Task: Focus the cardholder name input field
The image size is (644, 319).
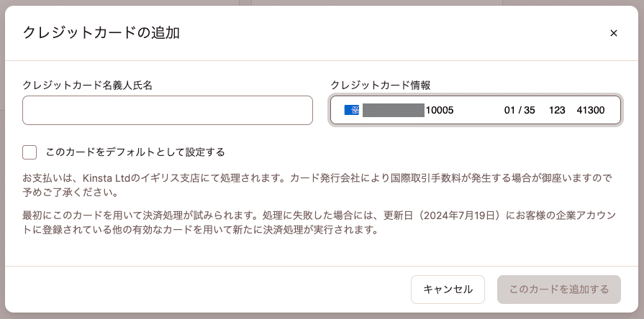Action: click(168, 111)
